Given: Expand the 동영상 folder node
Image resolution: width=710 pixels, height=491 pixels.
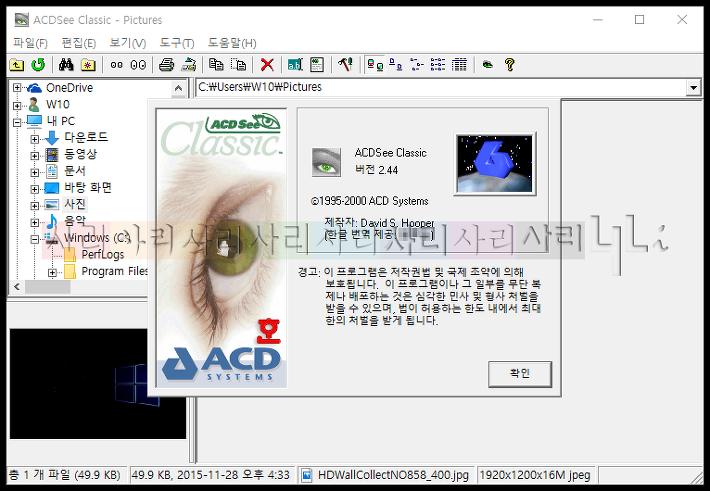Looking at the screenshot, I should (x=34, y=155).
